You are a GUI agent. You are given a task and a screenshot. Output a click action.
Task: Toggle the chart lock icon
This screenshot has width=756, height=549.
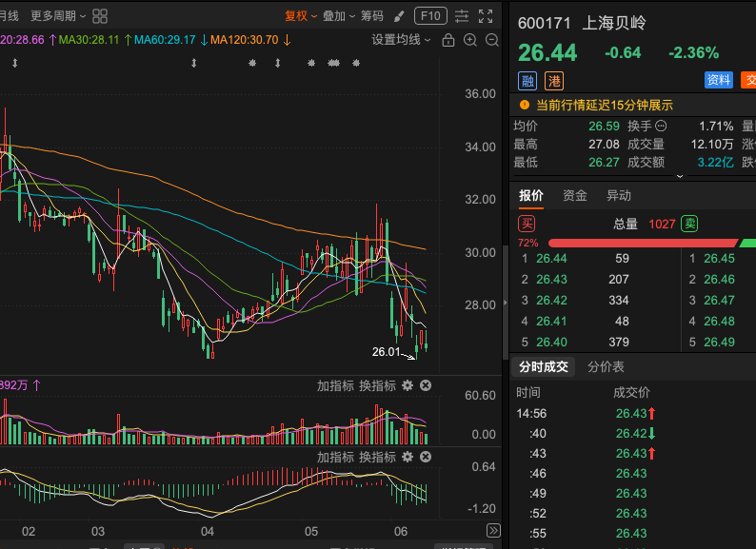pyautogui.click(x=448, y=40)
